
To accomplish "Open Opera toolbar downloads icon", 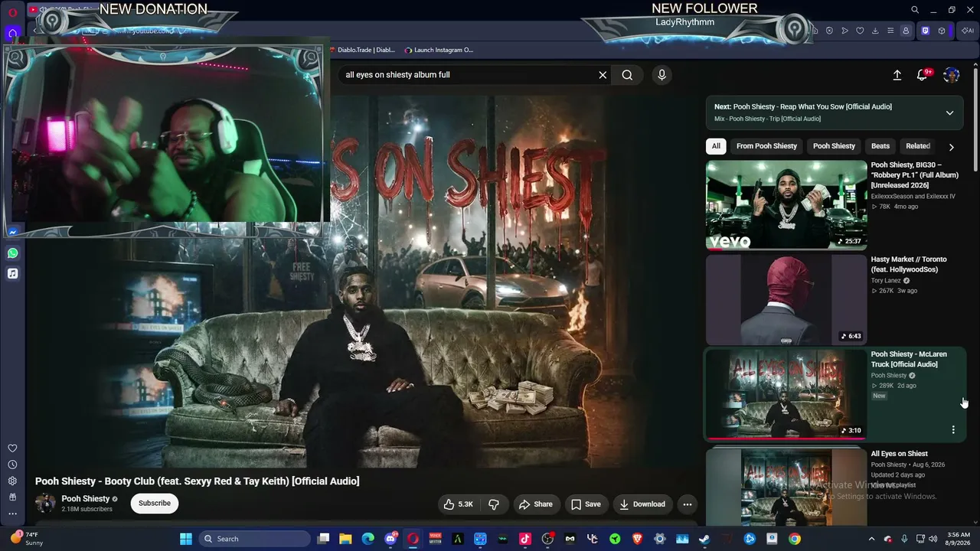I will click(875, 31).
